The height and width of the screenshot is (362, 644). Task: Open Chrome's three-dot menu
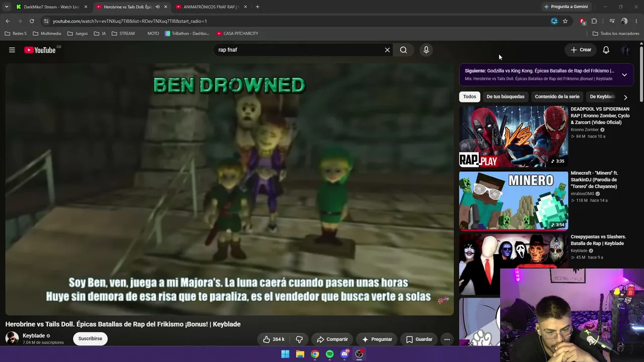(x=636, y=21)
